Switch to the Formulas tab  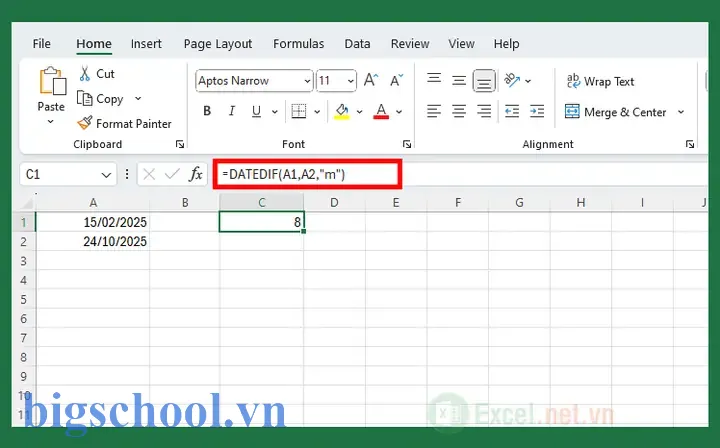pos(298,44)
